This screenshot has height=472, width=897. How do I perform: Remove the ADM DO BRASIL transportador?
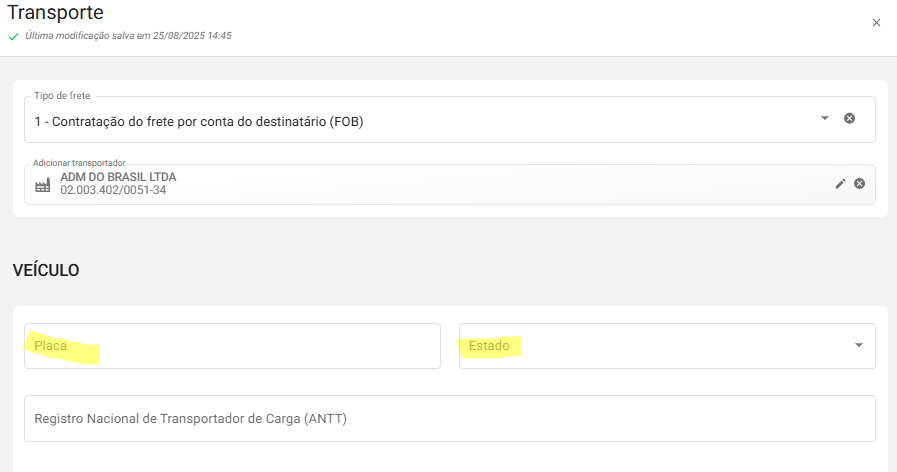tap(859, 184)
